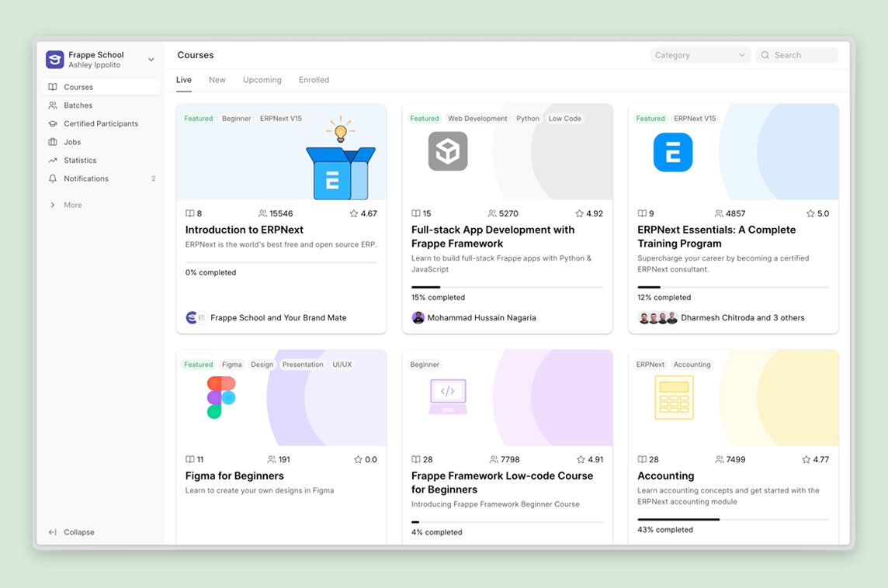Viewport: 888px width, 588px height.
Task: Open the Jobs section label
Action: click(x=72, y=141)
